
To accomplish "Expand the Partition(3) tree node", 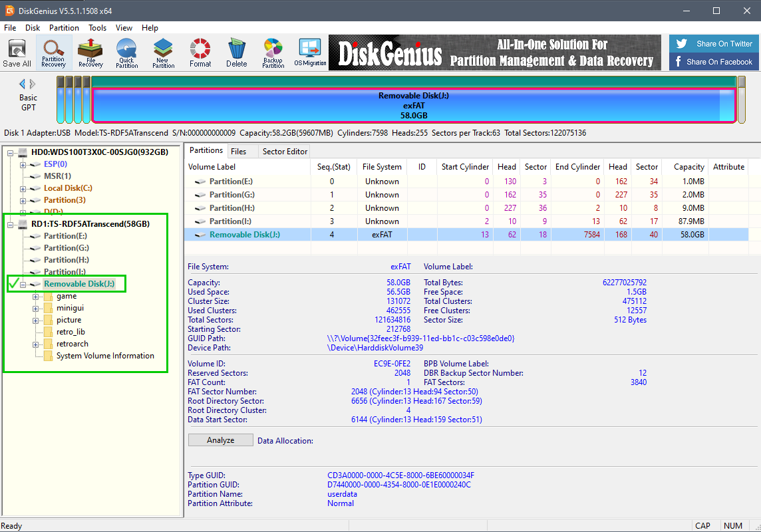I will (x=23, y=201).
